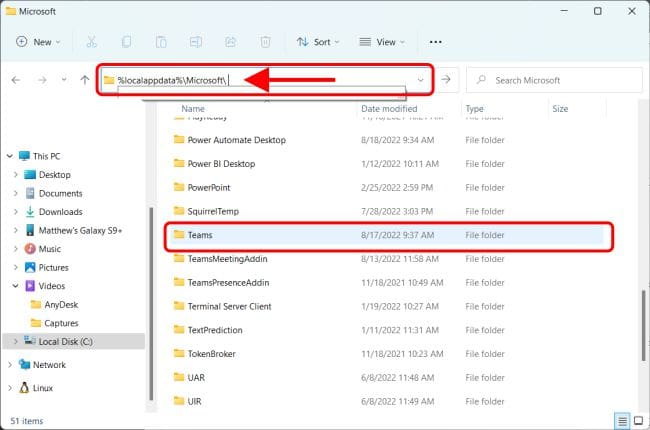The height and width of the screenshot is (430, 650).
Task: Click the This PC monitor icon
Action: tap(24, 156)
